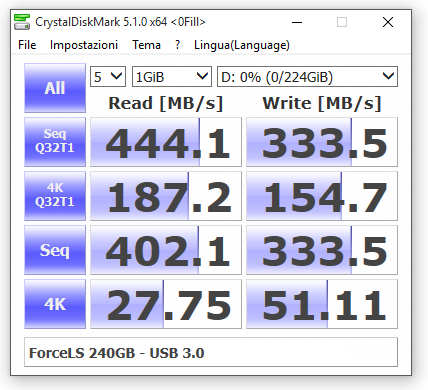Click the 4K read value 27.75

tap(166, 304)
